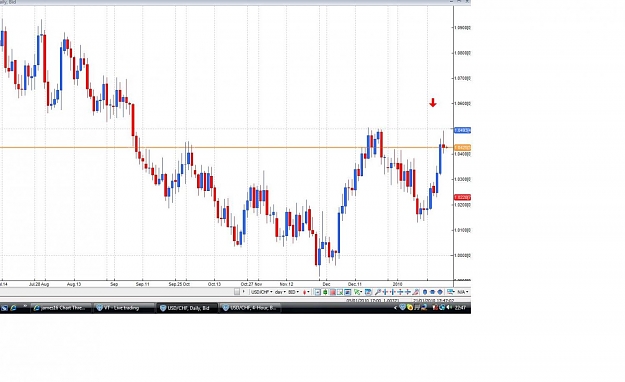Viewport: 625px width, 382px height.
Task: Click the red price label on price axis
Action: coord(462,197)
